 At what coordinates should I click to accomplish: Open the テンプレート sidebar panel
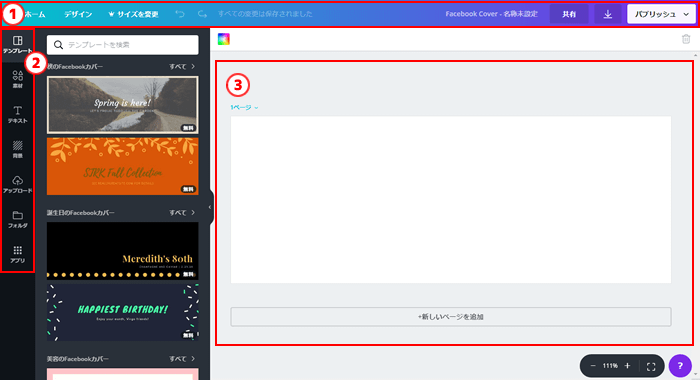[17, 45]
